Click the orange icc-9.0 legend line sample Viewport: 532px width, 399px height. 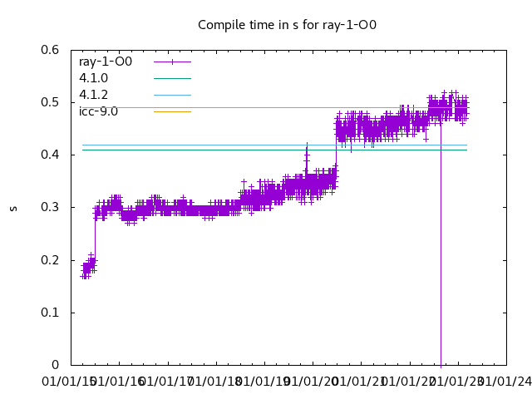[172, 111]
